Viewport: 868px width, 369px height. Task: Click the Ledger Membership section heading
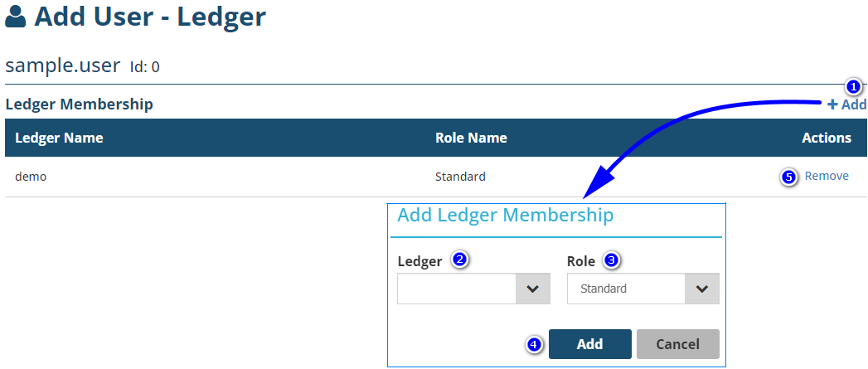[79, 104]
